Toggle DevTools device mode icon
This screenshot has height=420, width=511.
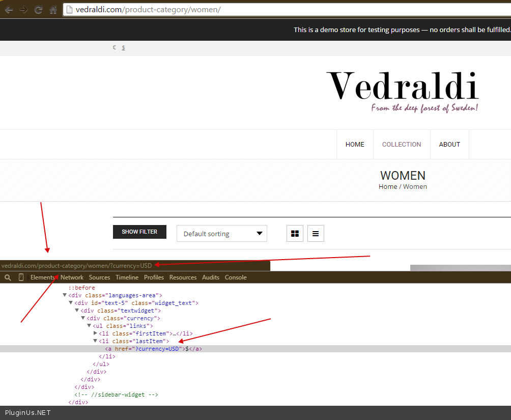pyautogui.click(x=21, y=277)
